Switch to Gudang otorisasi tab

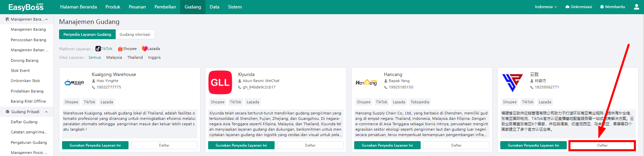click(135, 34)
